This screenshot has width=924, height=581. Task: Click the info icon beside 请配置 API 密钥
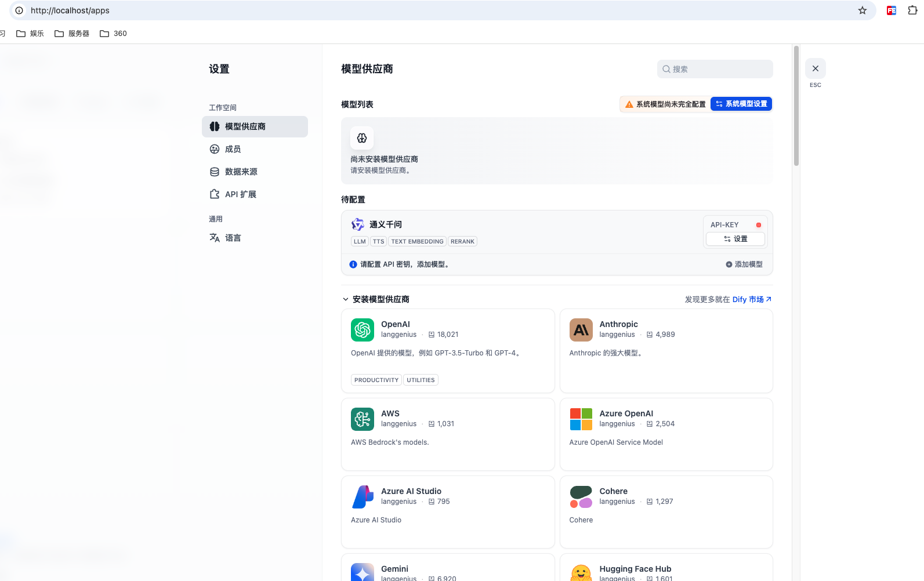353,264
